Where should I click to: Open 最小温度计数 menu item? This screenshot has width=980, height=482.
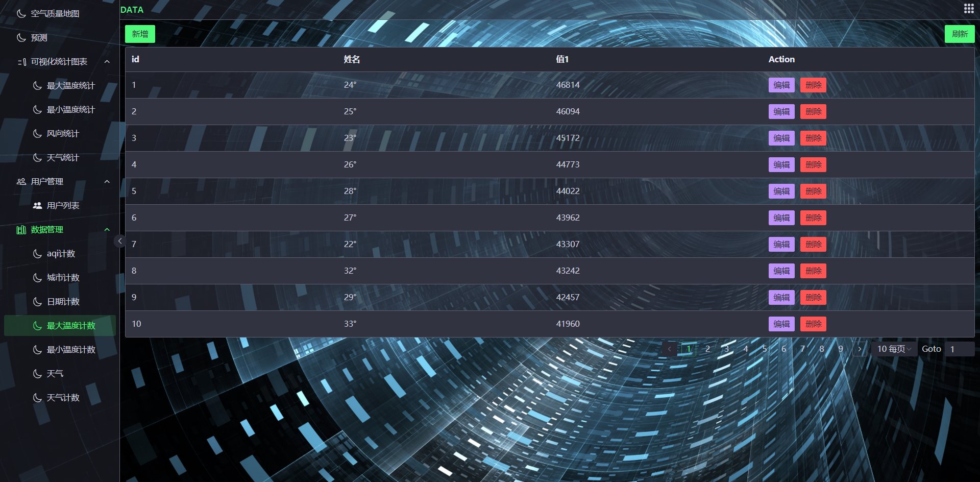60,349
